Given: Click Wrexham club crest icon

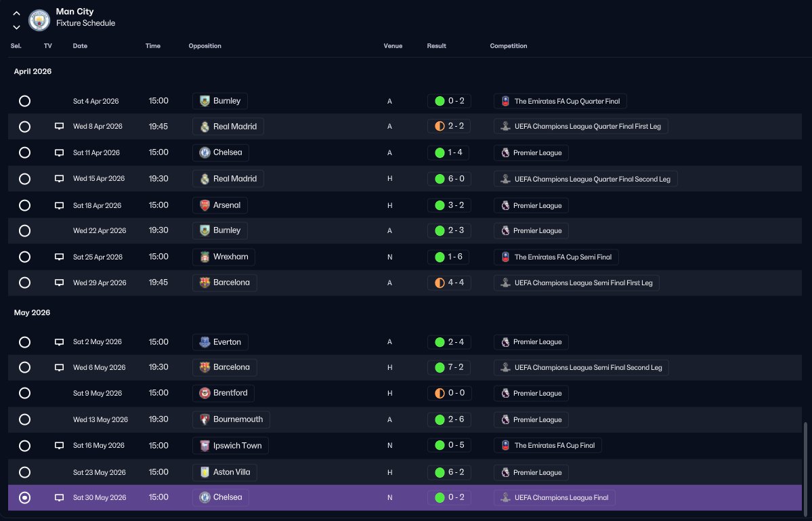Looking at the screenshot, I should [x=205, y=257].
